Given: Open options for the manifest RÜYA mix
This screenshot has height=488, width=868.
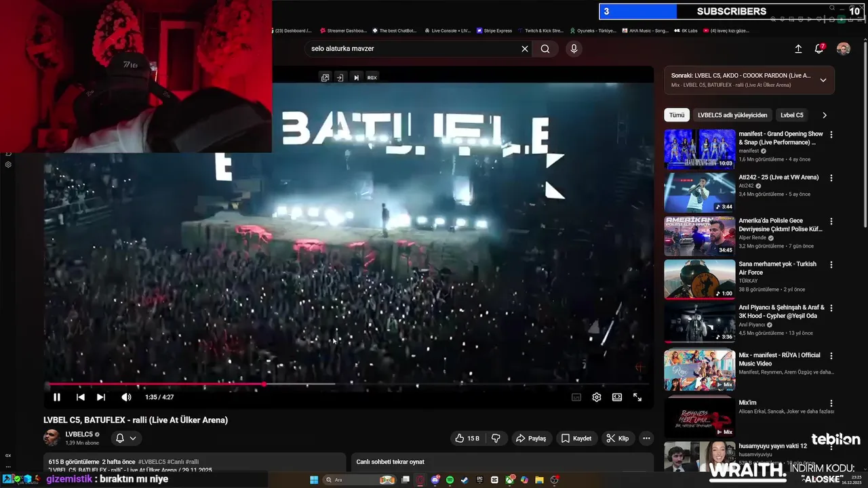Looking at the screenshot, I should 831,355.
